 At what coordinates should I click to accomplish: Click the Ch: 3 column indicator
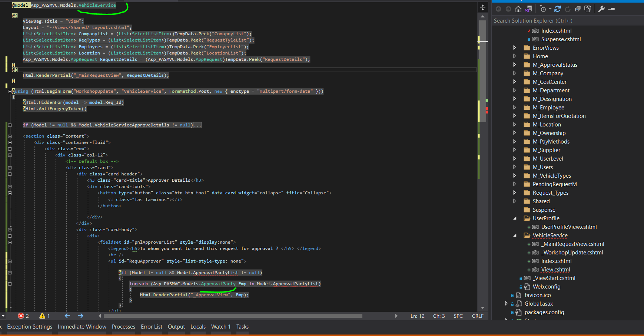coord(439,316)
